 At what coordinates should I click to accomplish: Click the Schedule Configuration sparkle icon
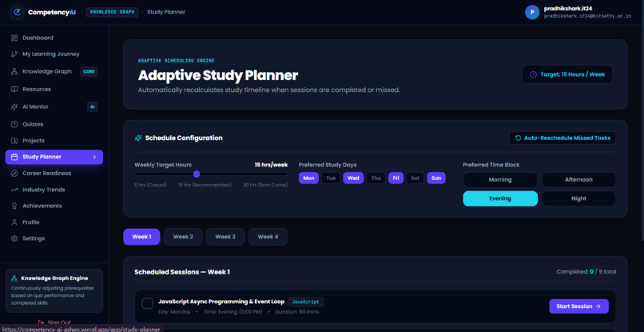[138, 138]
